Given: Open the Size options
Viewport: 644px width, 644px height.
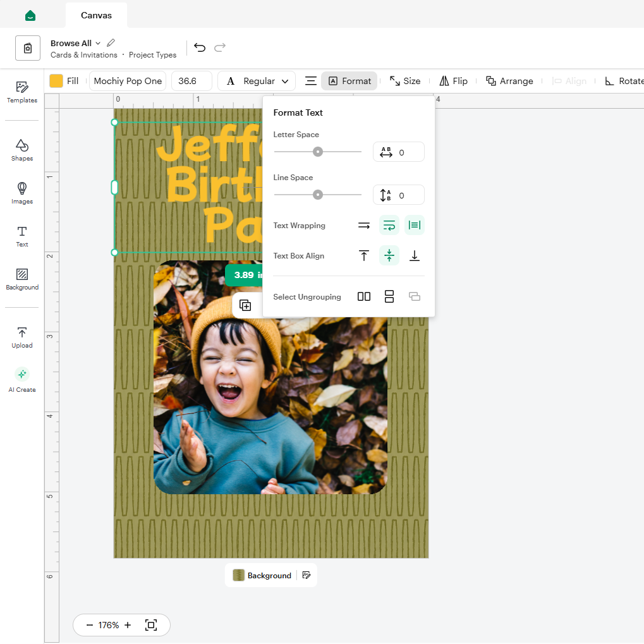Looking at the screenshot, I should 405,81.
